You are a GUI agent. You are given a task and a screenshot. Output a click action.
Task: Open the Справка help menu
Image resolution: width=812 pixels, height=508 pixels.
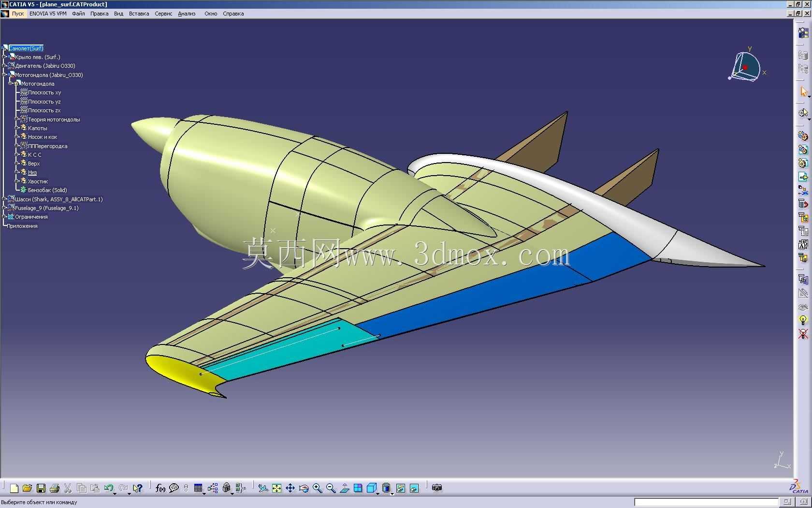(233, 14)
